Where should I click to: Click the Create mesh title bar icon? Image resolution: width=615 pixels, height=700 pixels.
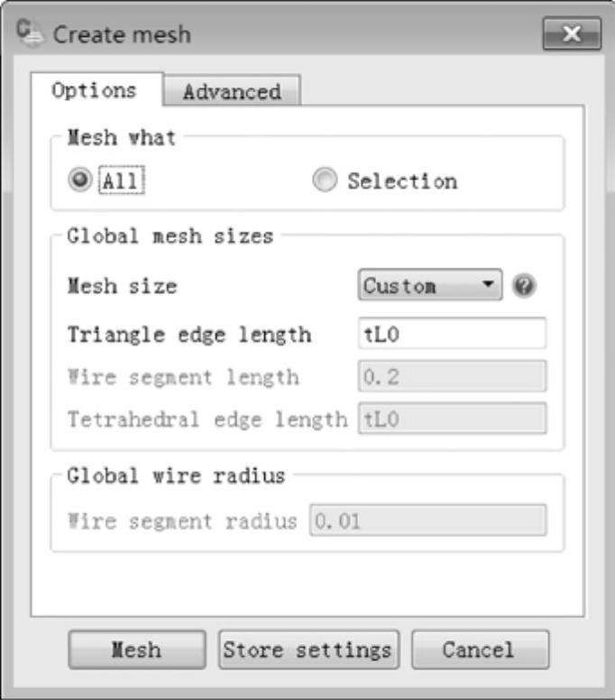(31, 35)
